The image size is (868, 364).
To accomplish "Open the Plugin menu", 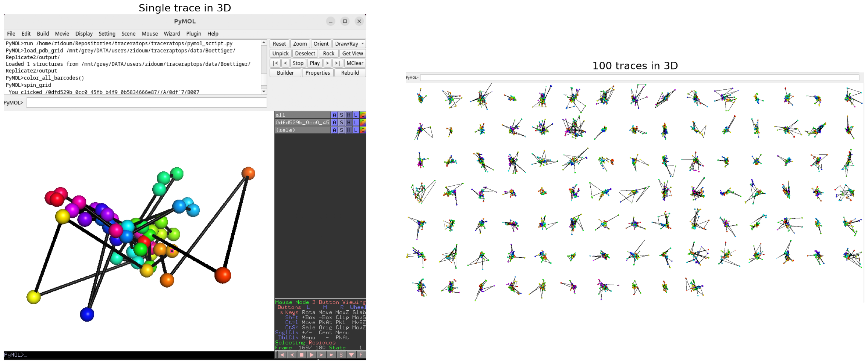I will pyautogui.click(x=194, y=34).
